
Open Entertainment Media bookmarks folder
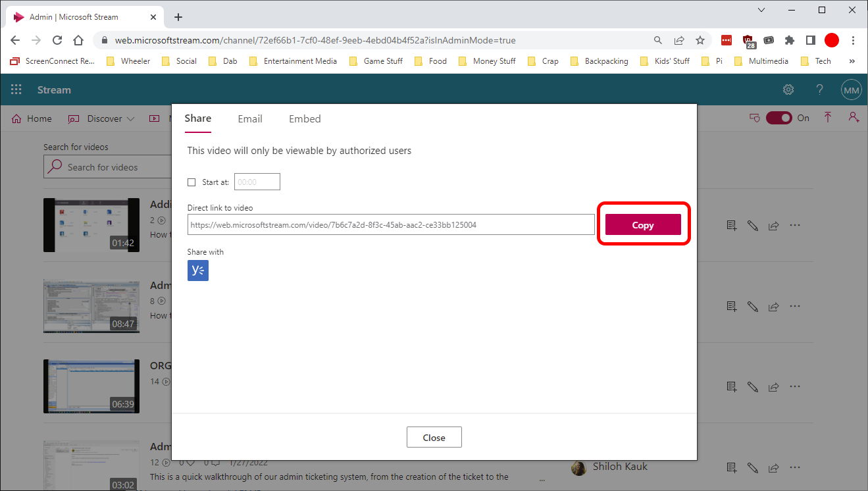(x=293, y=61)
